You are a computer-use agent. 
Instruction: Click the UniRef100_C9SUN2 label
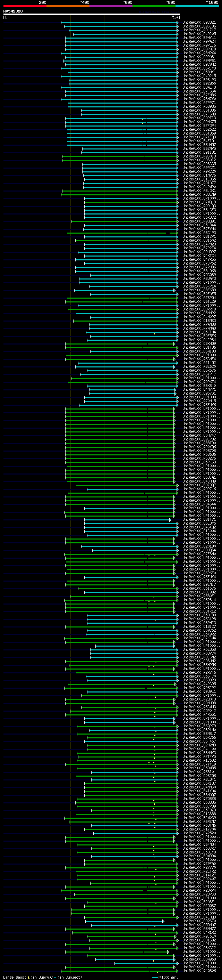tap(199, 661)
